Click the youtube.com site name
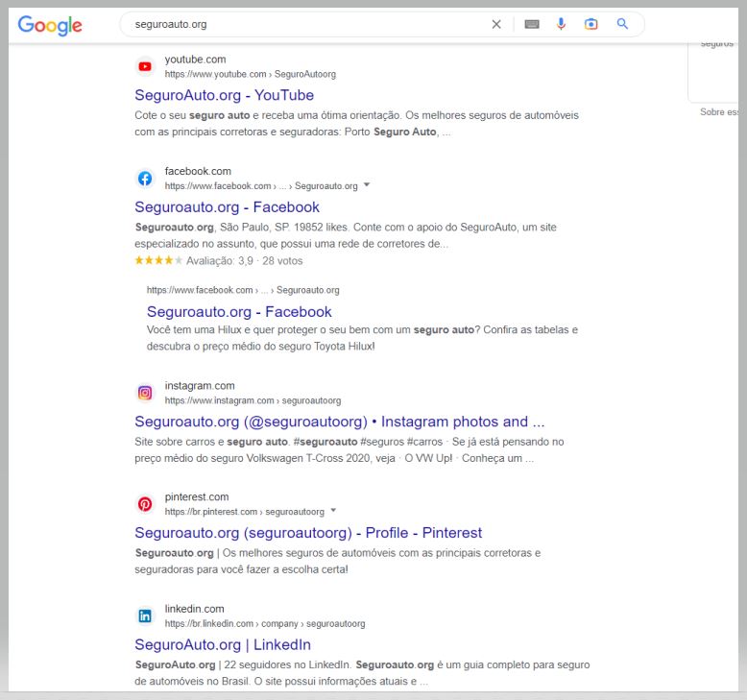747x700 pixels. pos(195,60)
